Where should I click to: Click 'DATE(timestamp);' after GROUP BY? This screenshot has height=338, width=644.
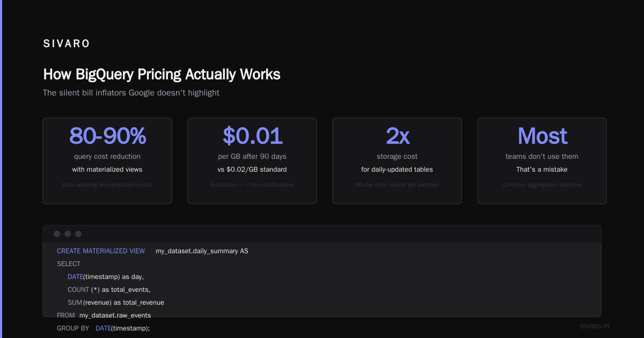122,328
